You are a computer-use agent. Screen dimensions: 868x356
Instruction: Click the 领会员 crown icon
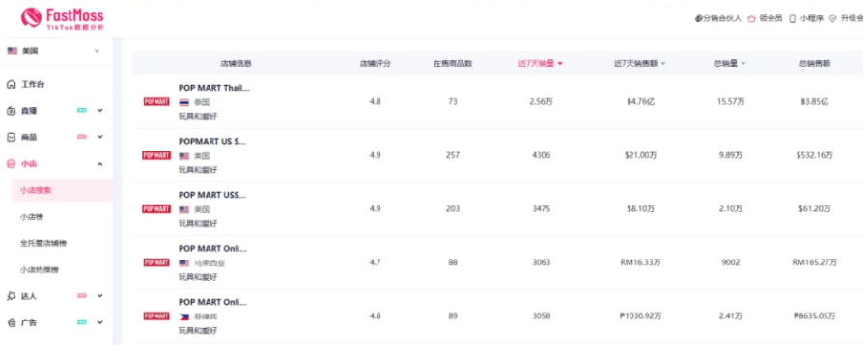tap(752, 18)
